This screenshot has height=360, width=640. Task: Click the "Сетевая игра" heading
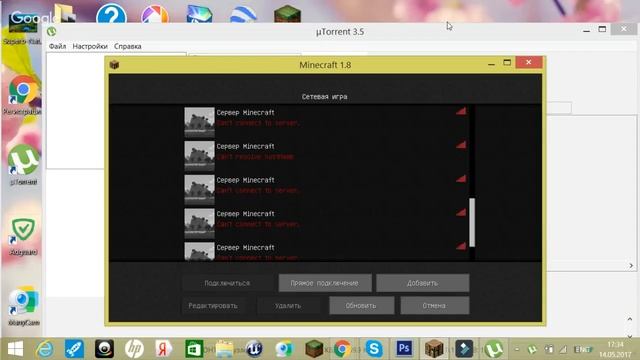(x=325, y=97)
